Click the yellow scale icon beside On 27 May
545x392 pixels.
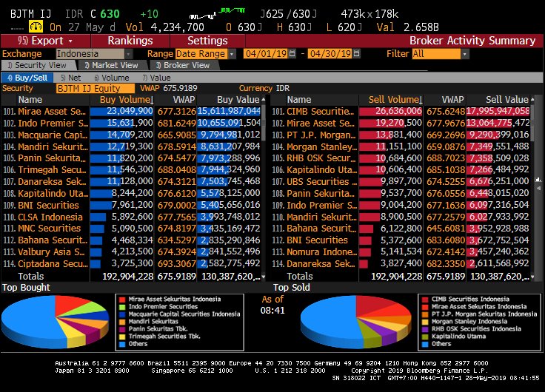point(36,27)
